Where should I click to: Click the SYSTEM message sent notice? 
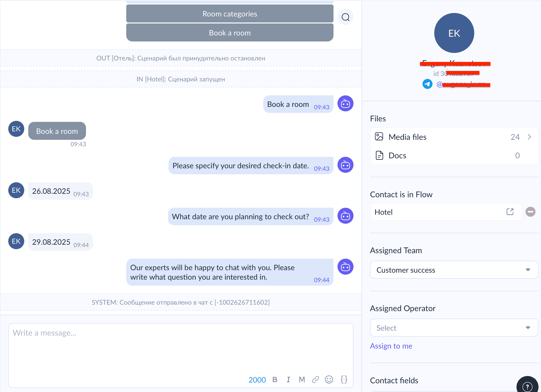[181, 302]
